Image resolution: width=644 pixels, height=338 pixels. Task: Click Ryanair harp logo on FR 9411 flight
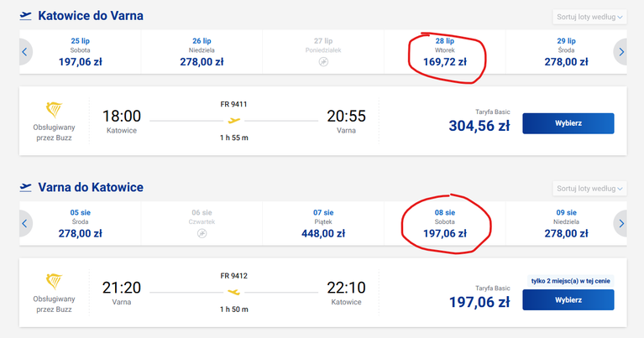[54, 110]
